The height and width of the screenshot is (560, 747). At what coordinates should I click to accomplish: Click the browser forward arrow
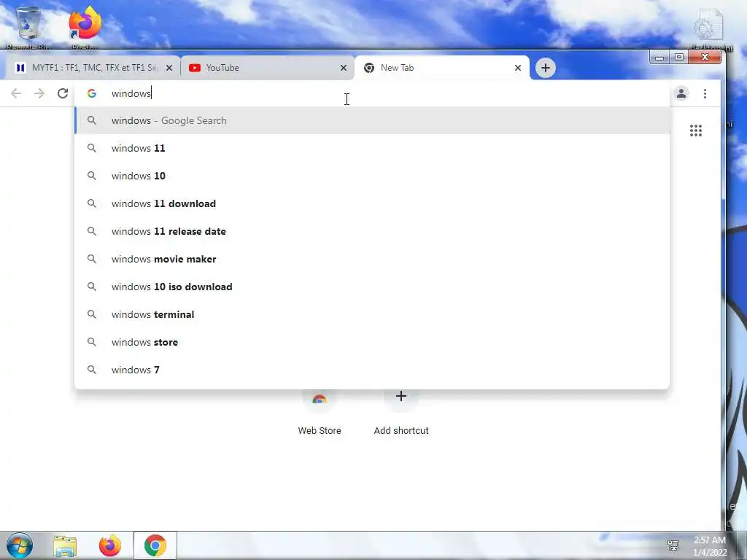(39, 93)
